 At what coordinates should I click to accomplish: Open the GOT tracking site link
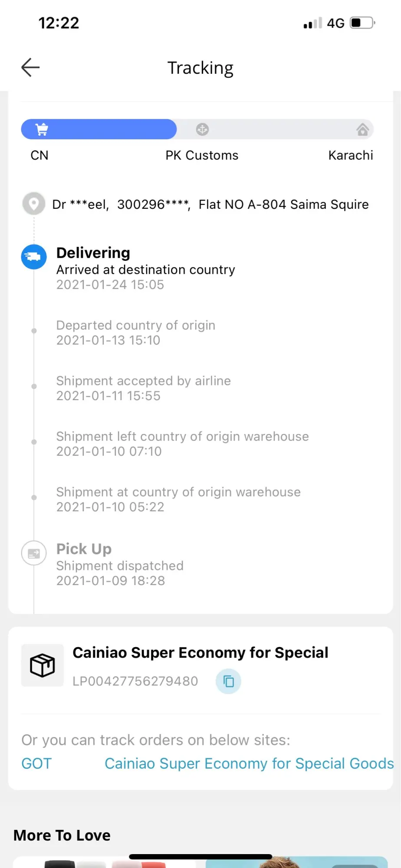36,763
